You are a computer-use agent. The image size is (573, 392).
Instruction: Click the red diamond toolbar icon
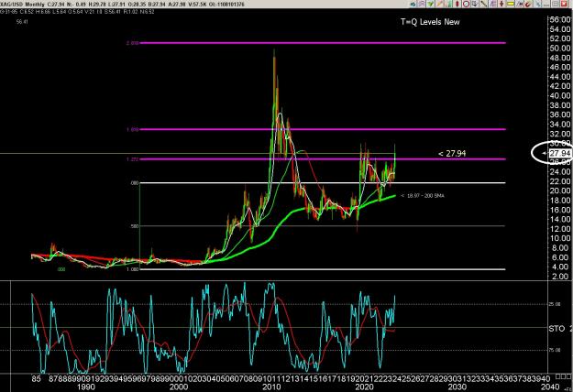click(457, 4)
